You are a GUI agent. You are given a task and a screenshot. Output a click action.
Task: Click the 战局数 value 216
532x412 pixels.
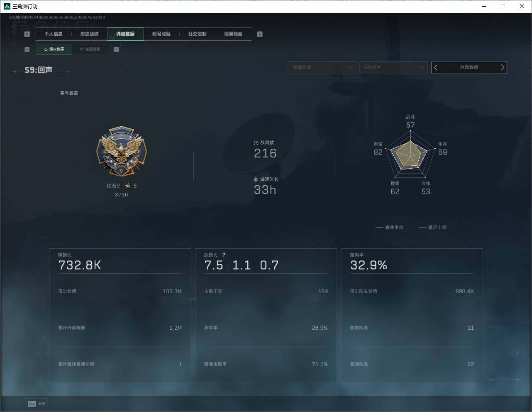265,154
